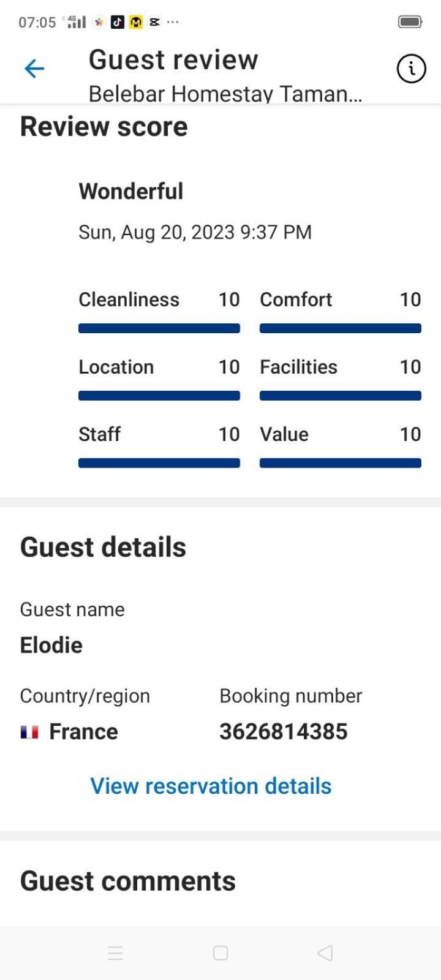The image size is (441, 980).
Task: Open Android recent apps menu button
Action: click(115, 953)
